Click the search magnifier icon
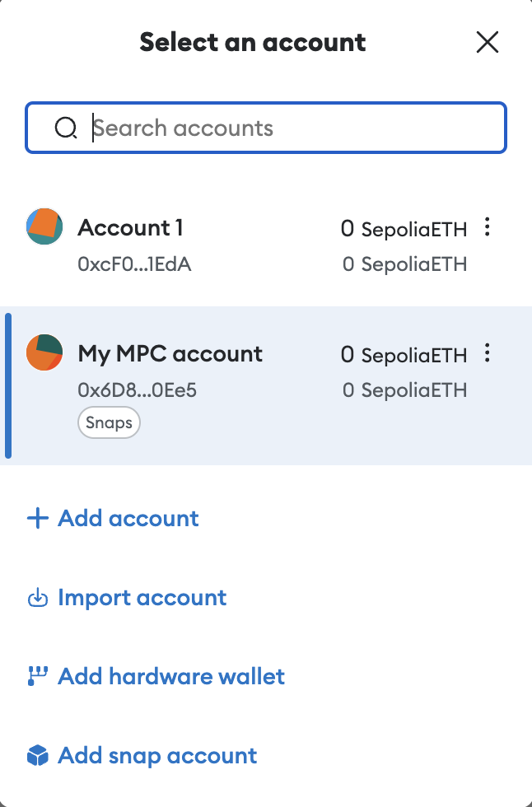Screen dimensions: 532x807 [66, 128]
